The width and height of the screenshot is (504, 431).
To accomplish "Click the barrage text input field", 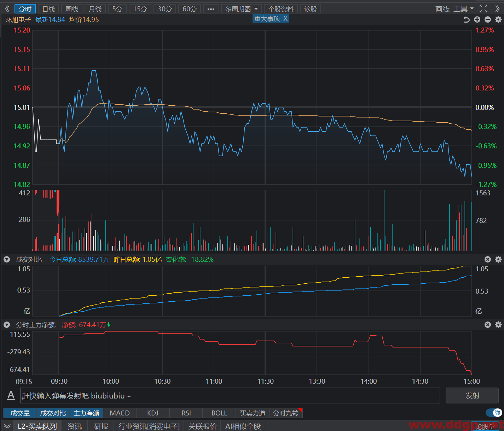I will click(x=230, y=396).
